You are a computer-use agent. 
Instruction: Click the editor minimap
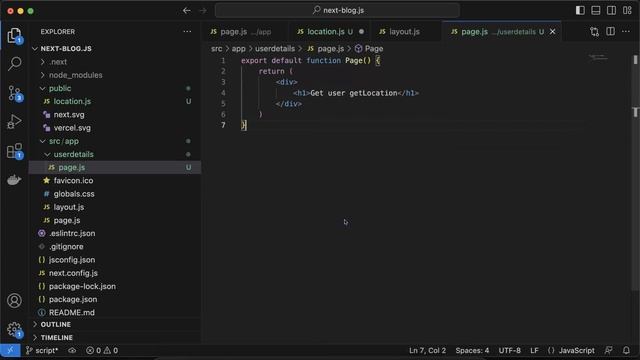598,58
